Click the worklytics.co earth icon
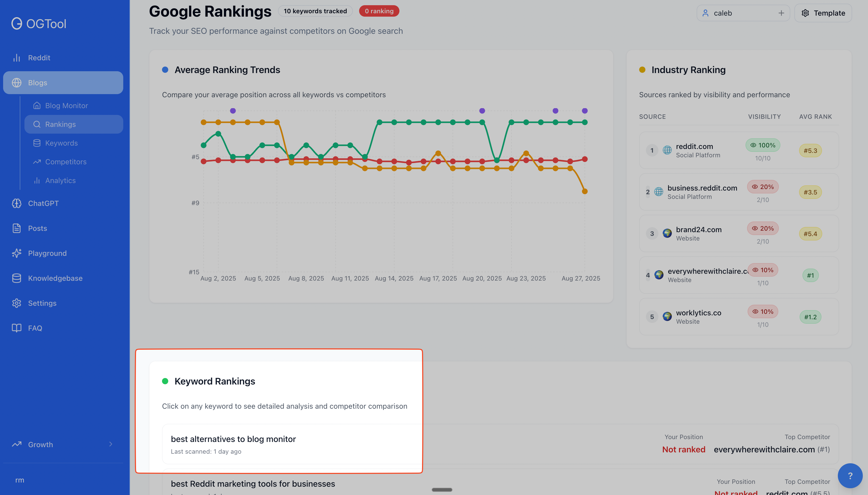 click(667, 316)
